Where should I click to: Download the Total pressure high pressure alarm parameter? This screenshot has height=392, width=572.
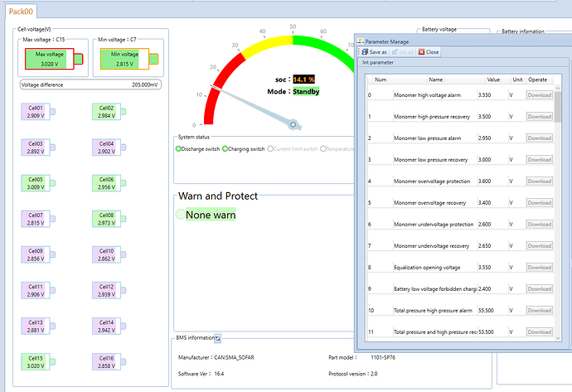539,310
